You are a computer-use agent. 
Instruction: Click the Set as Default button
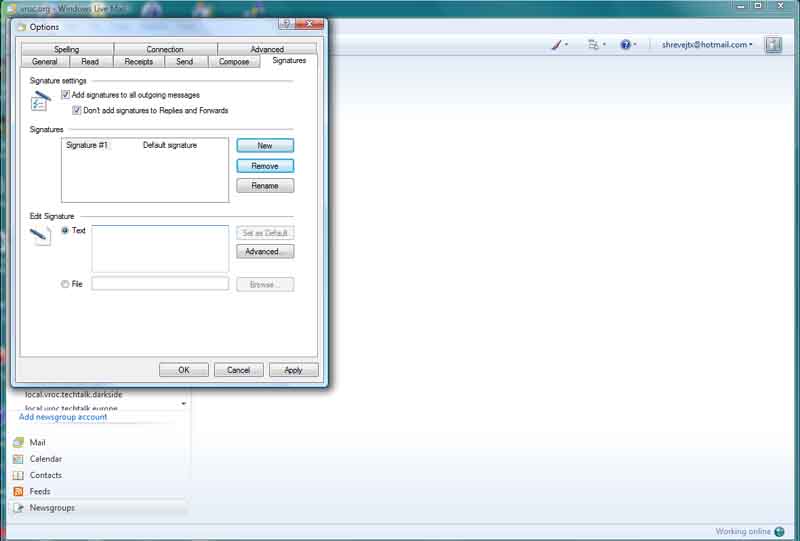(x=265, y=233)
